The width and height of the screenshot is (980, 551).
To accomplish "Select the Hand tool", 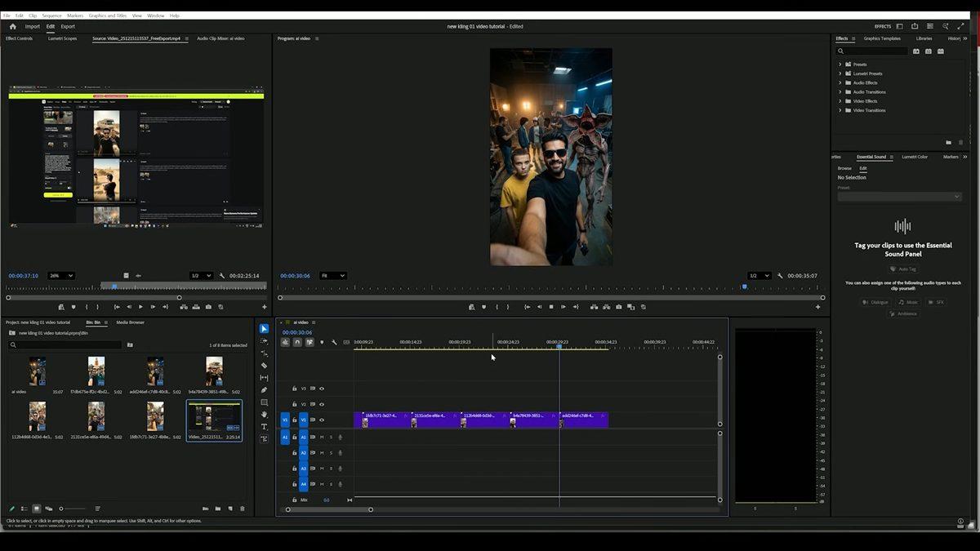I will (x=264, y=415).
